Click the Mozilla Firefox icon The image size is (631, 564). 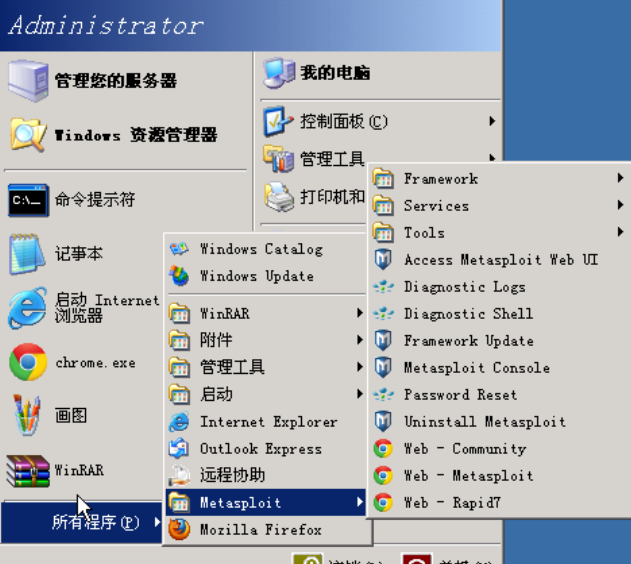click(x=179, y=529)
